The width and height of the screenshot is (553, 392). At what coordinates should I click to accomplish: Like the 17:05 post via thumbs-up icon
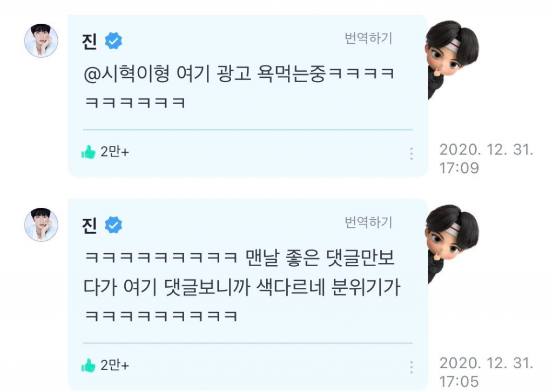click(88, 366)
